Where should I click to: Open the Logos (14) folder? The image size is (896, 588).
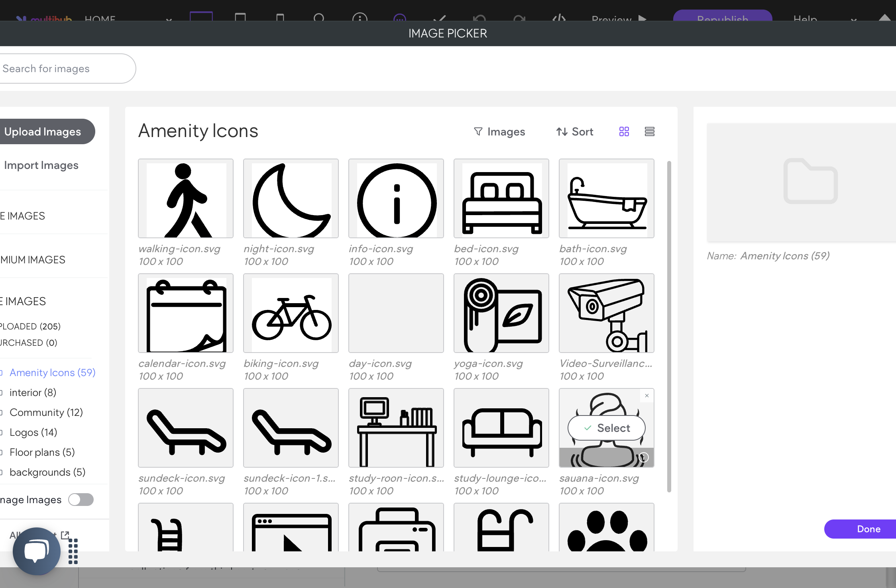[x=33, y=432]
